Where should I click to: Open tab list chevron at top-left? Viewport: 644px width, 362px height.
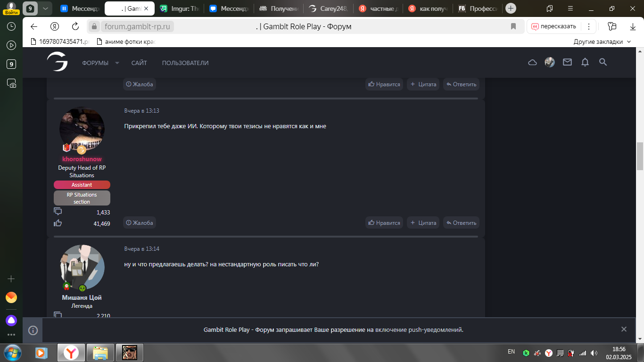point(45,8)
